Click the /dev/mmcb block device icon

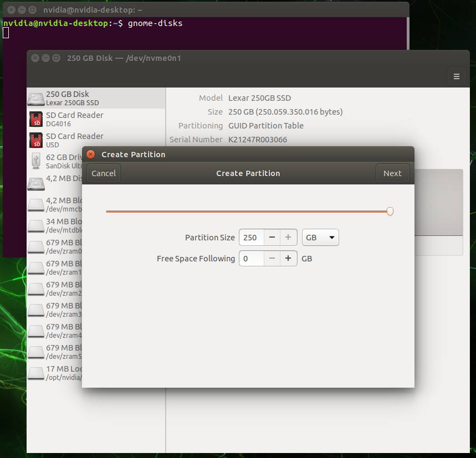click(36, 205)
